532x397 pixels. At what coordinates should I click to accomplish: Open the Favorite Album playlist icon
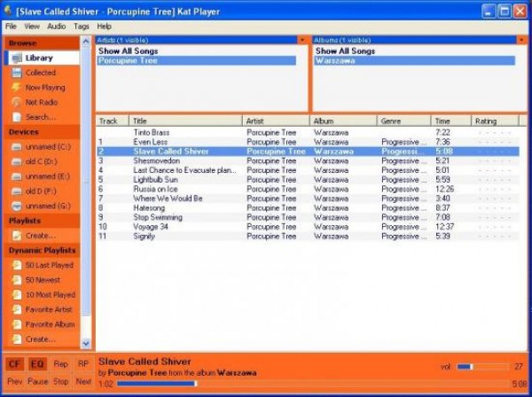coord(17,324)
